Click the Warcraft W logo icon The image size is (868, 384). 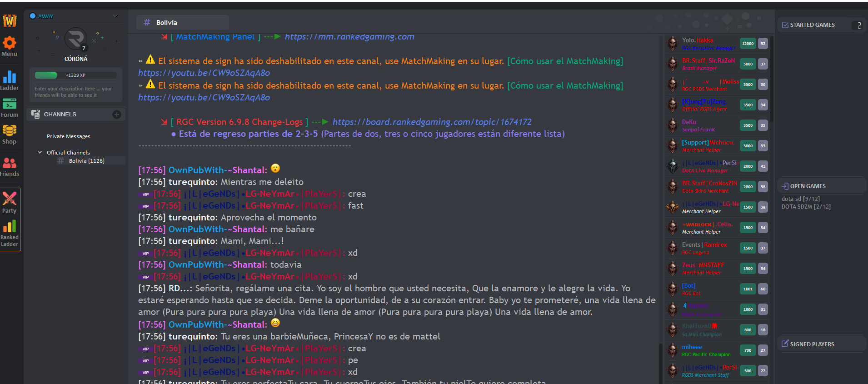[10, 20]
